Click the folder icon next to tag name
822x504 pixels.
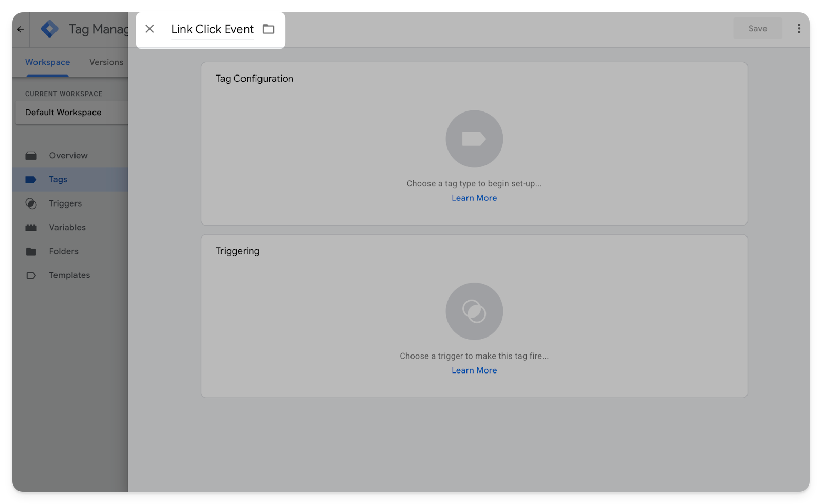click(268, 29)
